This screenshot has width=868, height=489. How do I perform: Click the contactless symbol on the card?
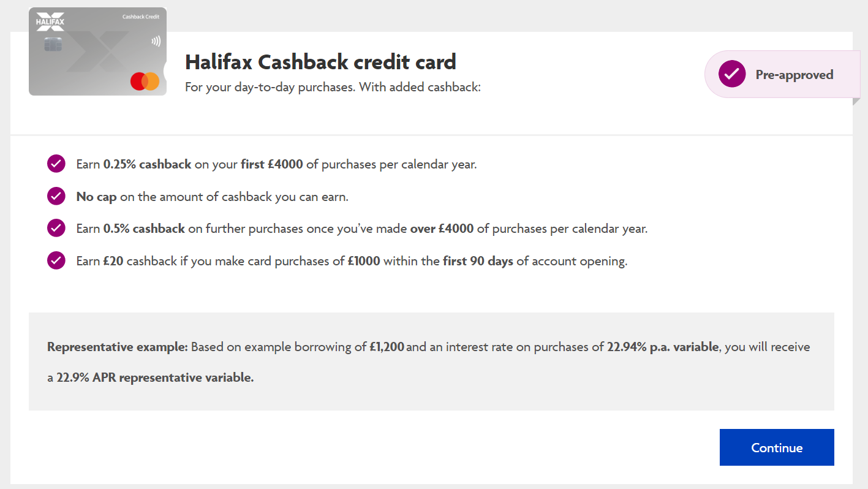[156, 42]
